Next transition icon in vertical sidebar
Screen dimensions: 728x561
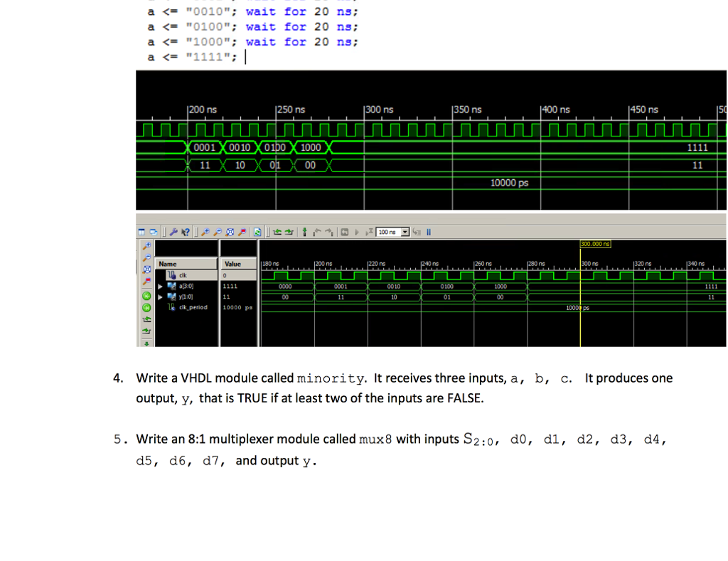[146, 331]
